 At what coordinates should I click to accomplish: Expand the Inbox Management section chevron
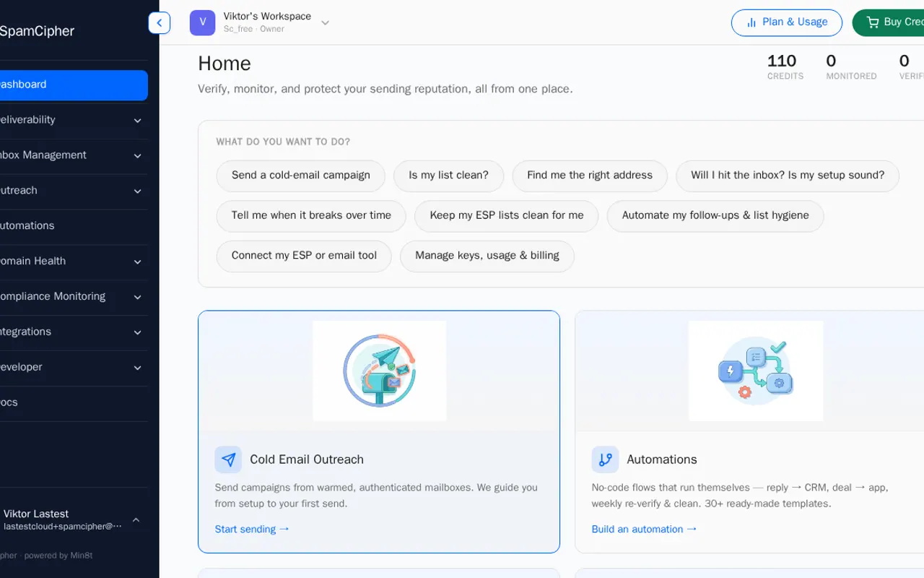pos(137,155)
